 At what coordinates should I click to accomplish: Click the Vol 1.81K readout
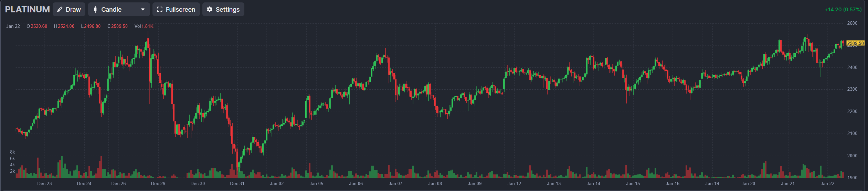pos(144,26)
